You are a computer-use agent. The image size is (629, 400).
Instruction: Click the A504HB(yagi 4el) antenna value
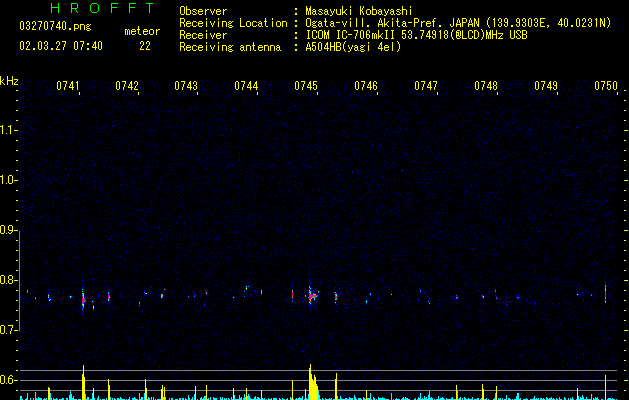click(353, 47)
